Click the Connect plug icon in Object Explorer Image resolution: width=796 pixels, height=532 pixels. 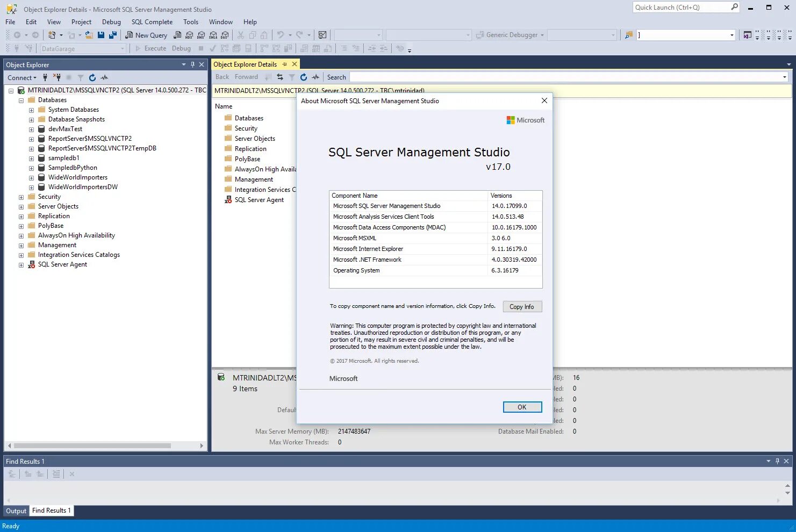point(45,77)
